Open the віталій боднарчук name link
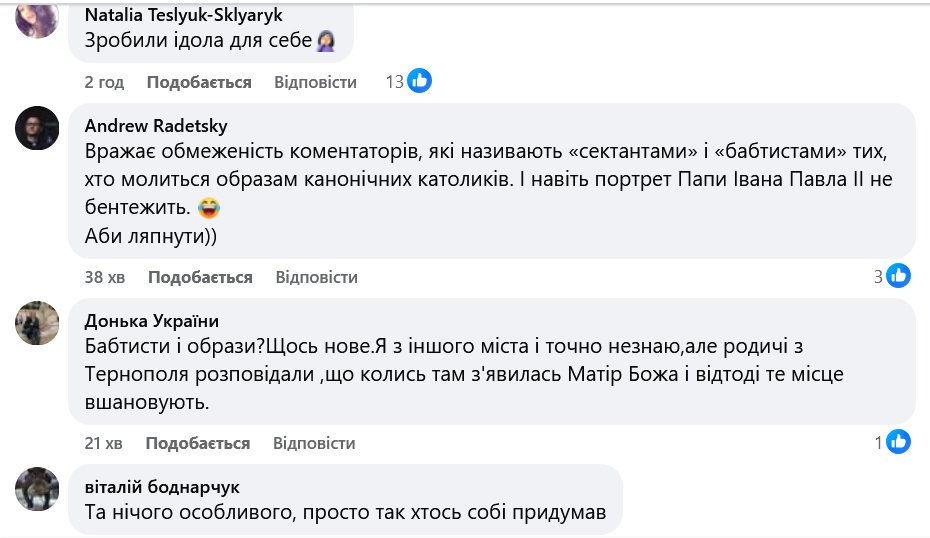The height and width of the screenshot is (538, 930). click(162, 487)
